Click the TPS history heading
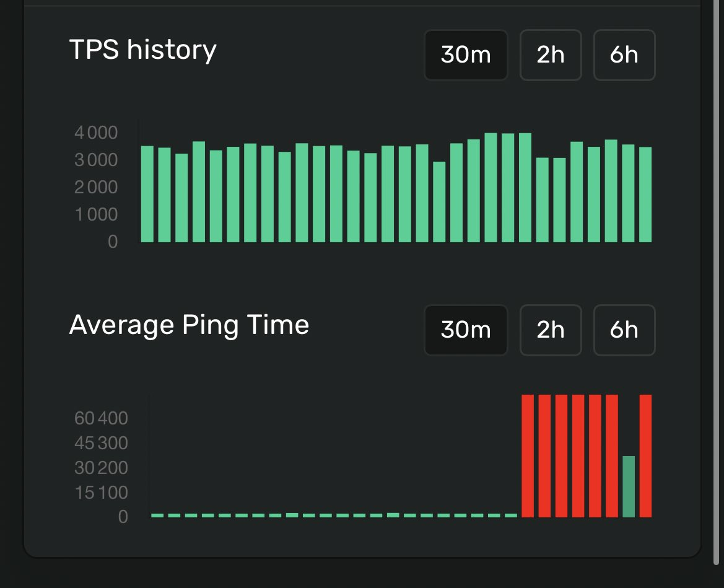The image size is (724, 588). (142, 50)
